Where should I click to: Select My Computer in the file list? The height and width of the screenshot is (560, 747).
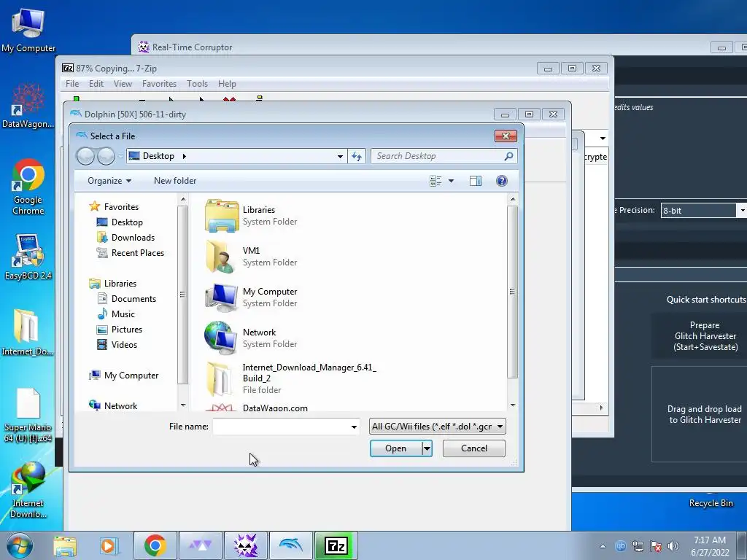pos(269,292)
